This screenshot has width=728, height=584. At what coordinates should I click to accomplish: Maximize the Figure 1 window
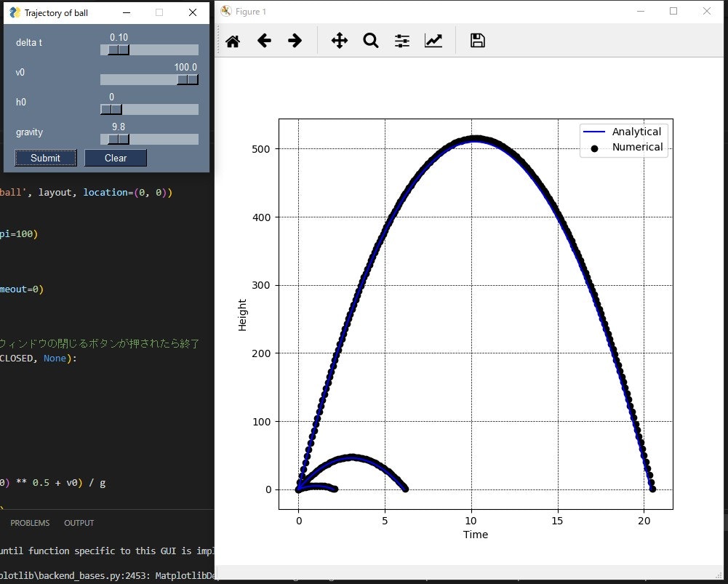pyautogui.click(x=673, y=11)
